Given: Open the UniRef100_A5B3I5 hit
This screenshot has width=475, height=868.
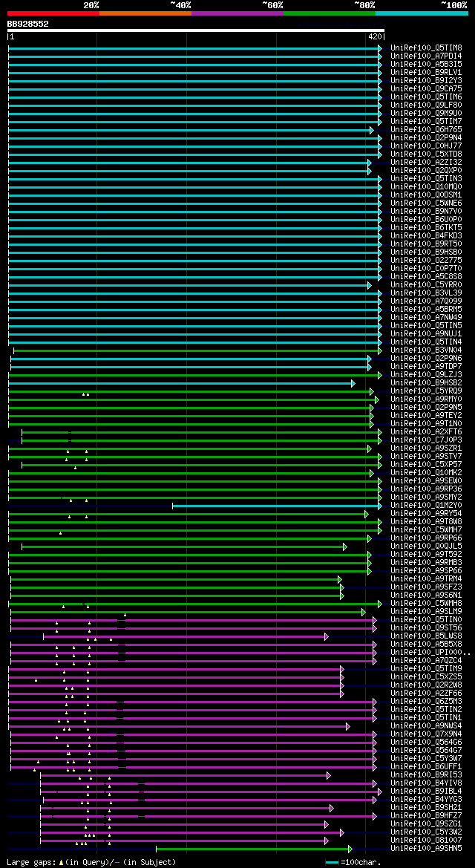Looking at the screenshot, I should (x=426, y=64).
